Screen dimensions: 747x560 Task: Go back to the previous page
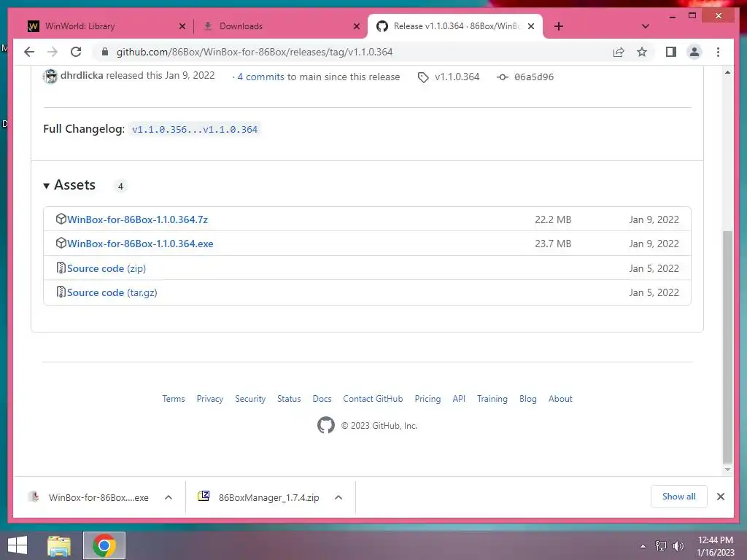coord(29,52)
